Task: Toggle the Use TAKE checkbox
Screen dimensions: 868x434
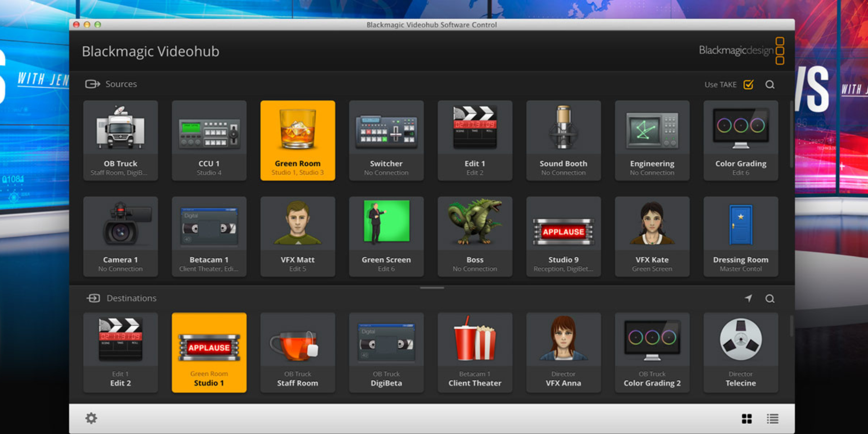Action: tap(749, 84)
